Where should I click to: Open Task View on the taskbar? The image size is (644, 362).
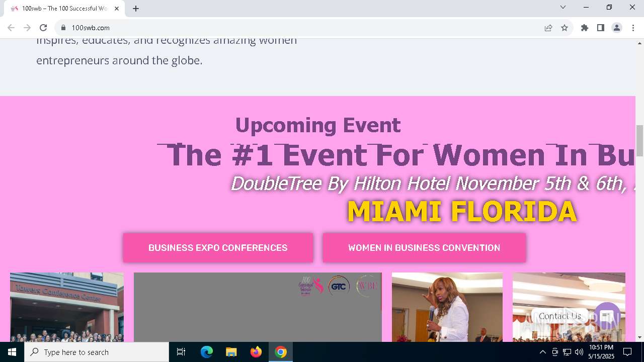pos(181,352)
